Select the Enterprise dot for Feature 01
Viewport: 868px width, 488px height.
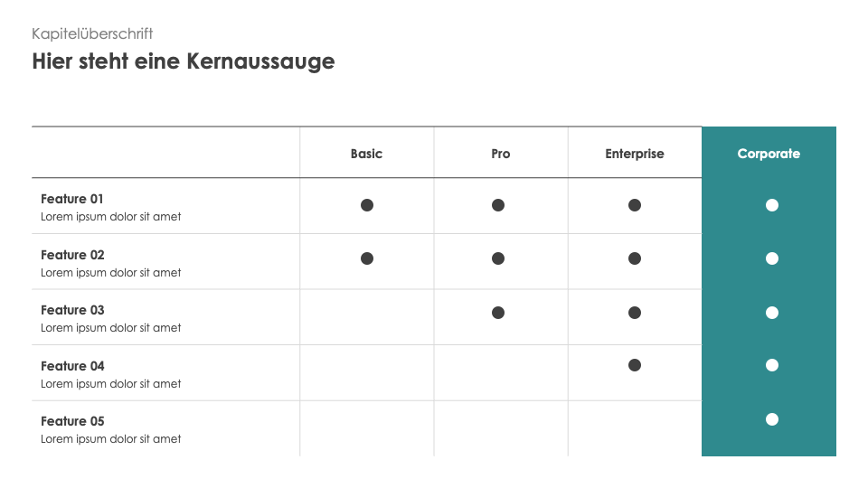[635, 205]
